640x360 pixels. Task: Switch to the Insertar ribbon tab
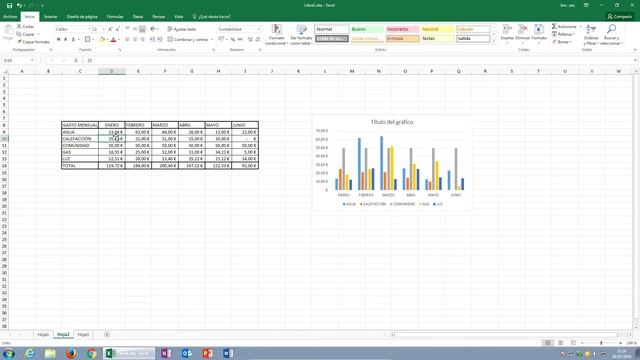coord(51,17)
